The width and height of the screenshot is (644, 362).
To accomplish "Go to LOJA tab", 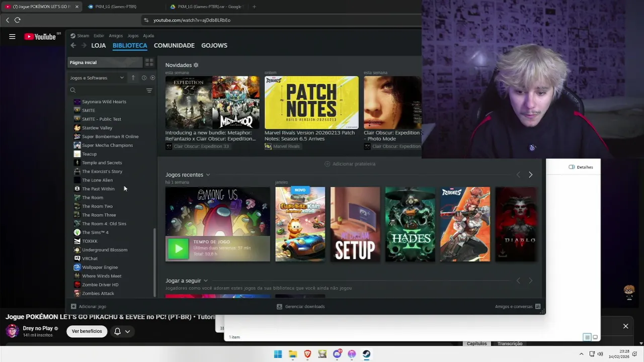I will tap(99, 45).
